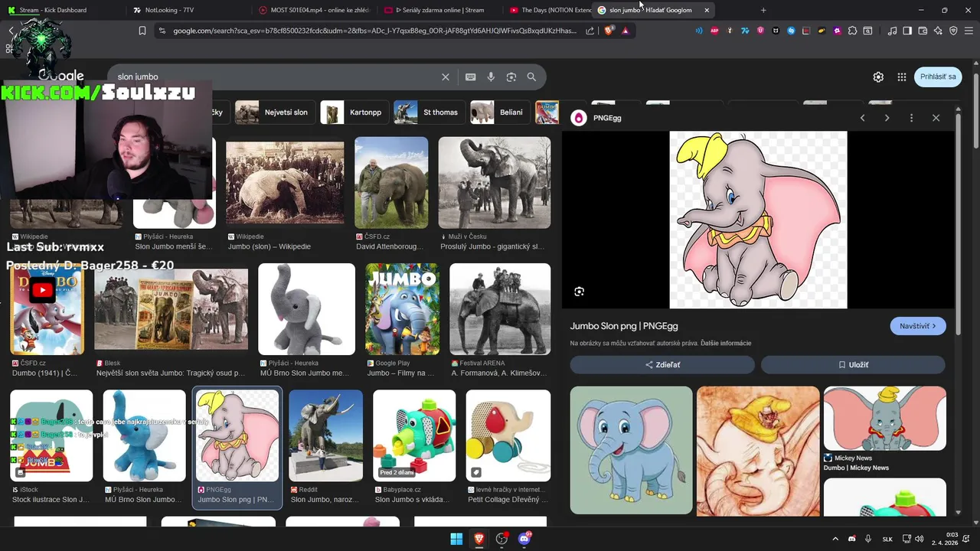Screen dimensions: 980x551
Task: Click the Prihlásiť sa sign-in button
Action: [938, 77]
